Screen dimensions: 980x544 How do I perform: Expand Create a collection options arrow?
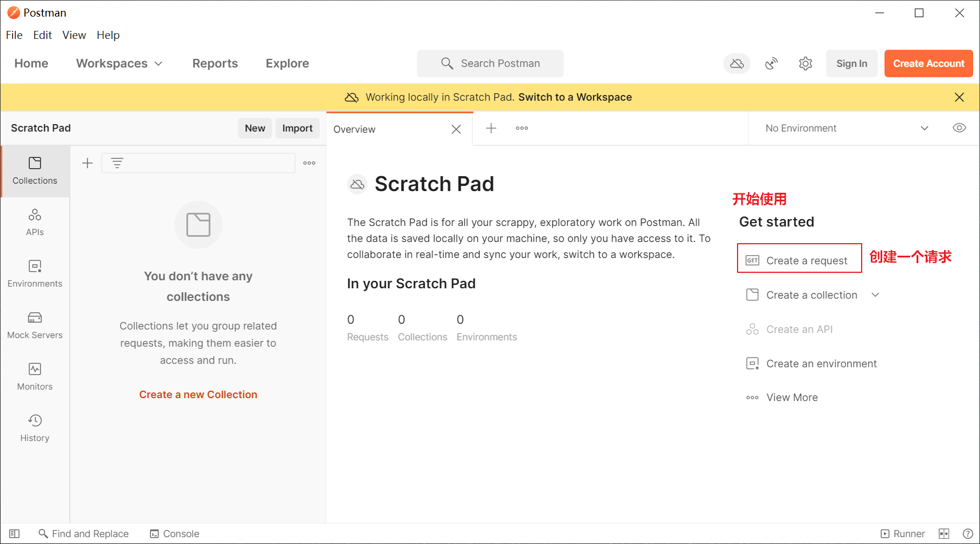pyautogui.click(x=875, y=295)
